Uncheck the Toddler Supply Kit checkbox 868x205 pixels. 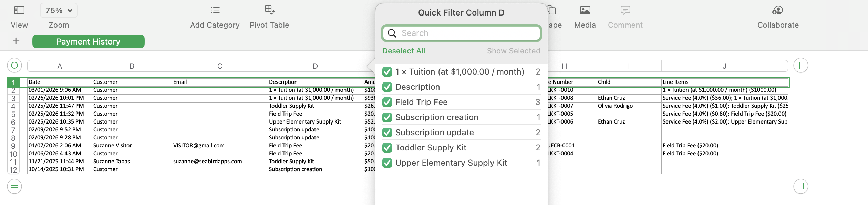tap(387, 148)
